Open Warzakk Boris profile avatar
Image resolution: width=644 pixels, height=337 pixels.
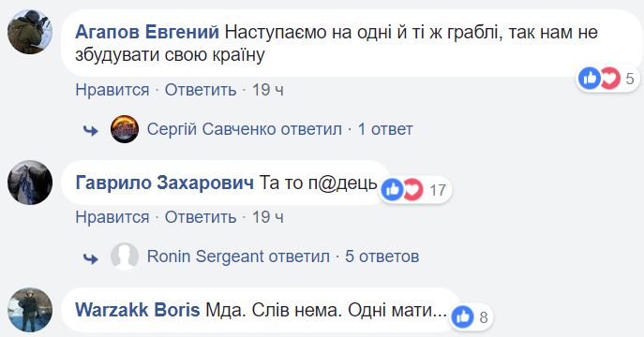[30, 310]
